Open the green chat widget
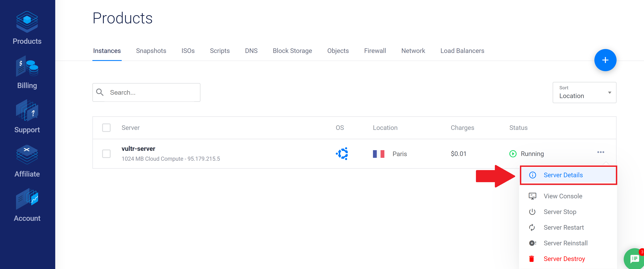Image resolution: width=644 pixels, height=269 pixels. pos(634,259)
